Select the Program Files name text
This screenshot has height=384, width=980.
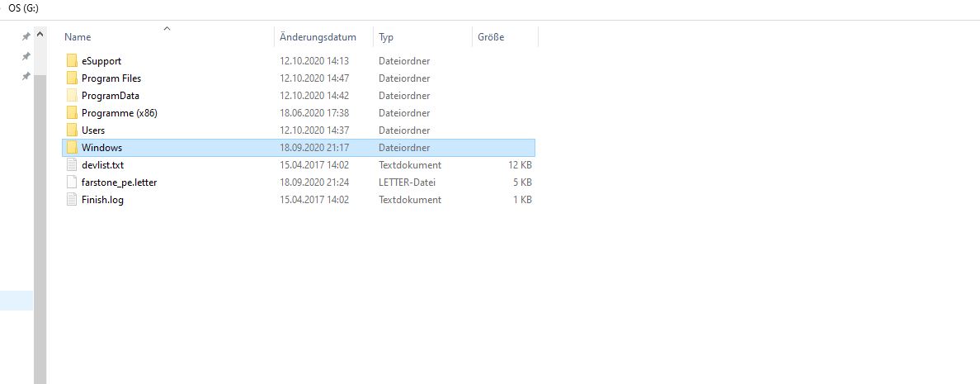111,78
